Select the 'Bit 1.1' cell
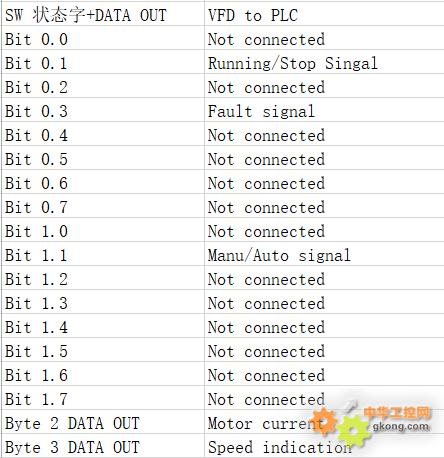 103,254
